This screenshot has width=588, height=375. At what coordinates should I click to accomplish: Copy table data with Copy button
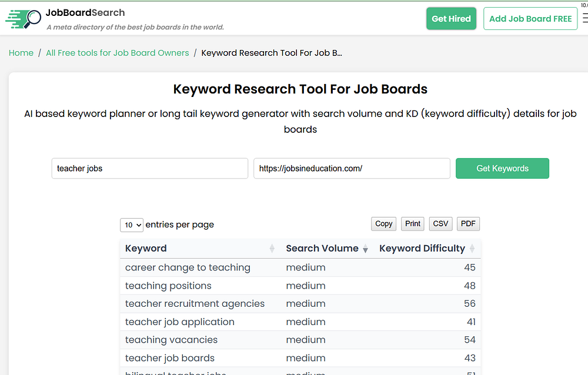point(383,223)
